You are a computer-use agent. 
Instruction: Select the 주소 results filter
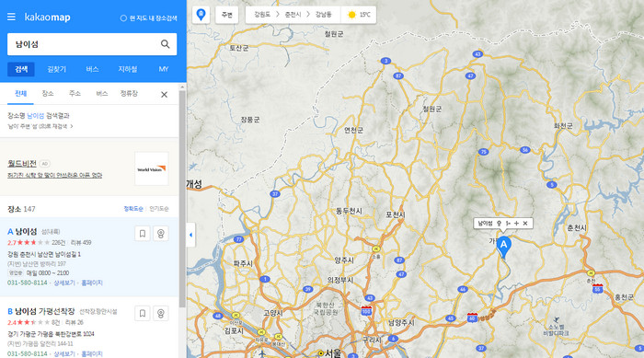click(75, 94)
